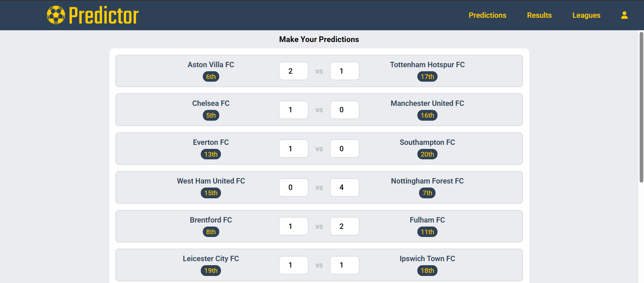The height and width of the screenshot is (283, 644).
Task: Focus the Ipswich Town FC score box
Action: click(344, 265)
